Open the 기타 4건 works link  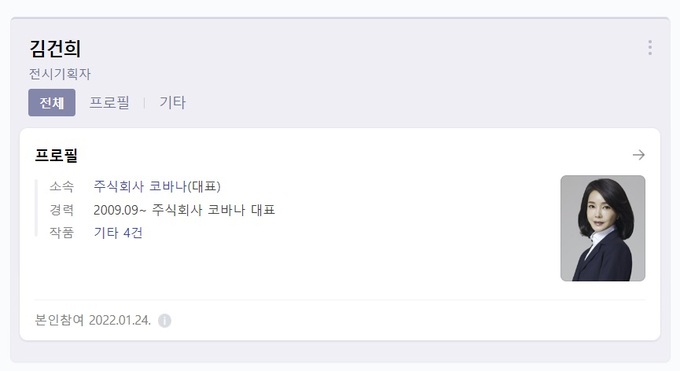pyautogui.click(x=118, y=233)
